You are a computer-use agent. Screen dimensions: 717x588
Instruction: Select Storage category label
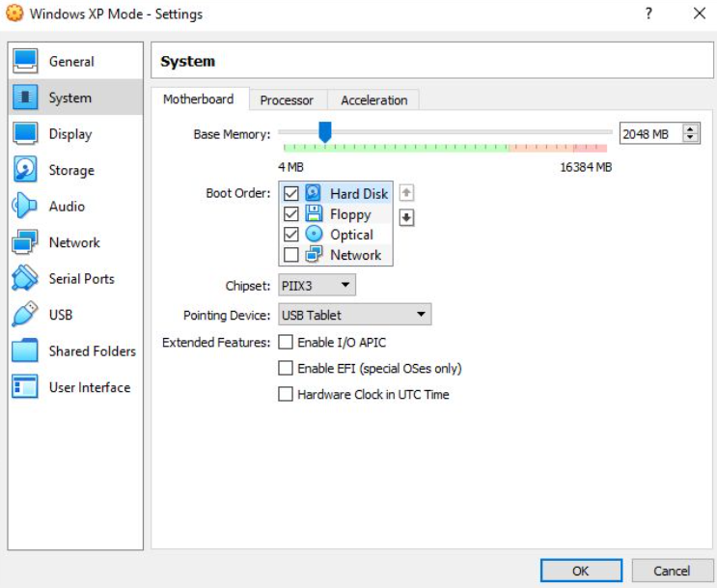click(x=71, y=170)
